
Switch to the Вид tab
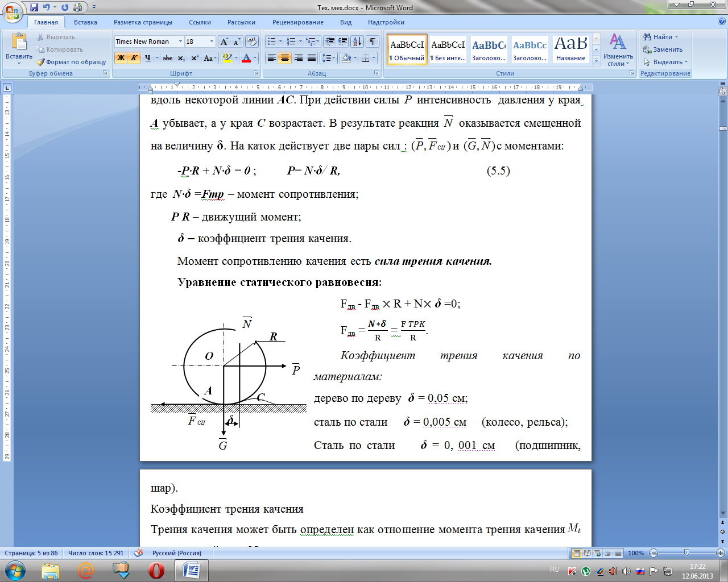(346, 22)
